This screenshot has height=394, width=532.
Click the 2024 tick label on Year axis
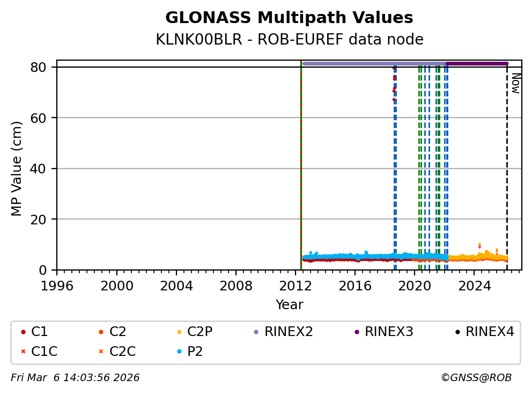tap(474, 284)
